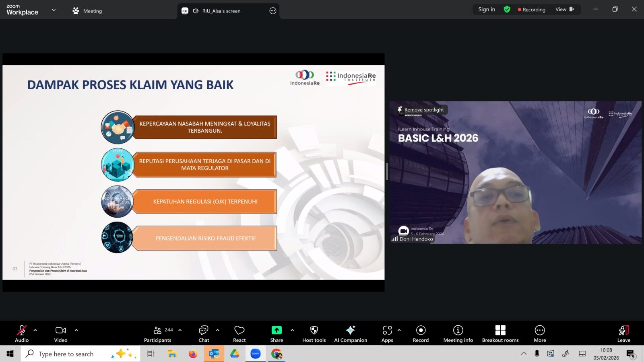
Task: Open Host tools shield icon
Action: point(314,334)
